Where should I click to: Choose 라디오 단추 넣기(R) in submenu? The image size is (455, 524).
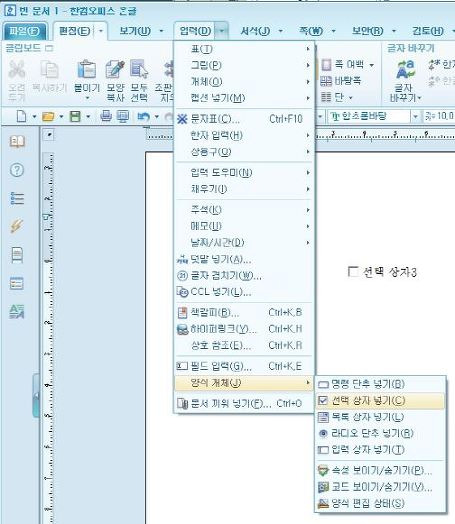click(x=380, y=433)
